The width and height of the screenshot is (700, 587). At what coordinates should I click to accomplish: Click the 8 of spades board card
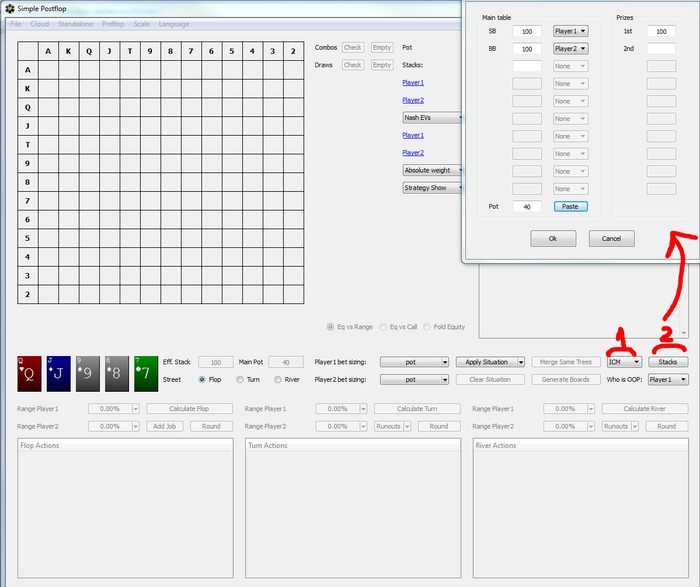tap(117, 374)
